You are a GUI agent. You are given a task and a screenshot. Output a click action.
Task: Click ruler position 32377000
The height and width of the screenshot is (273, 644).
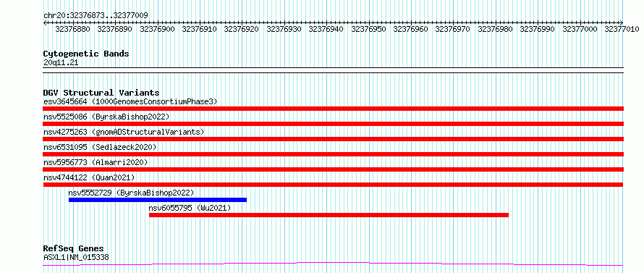click(580, 29)
